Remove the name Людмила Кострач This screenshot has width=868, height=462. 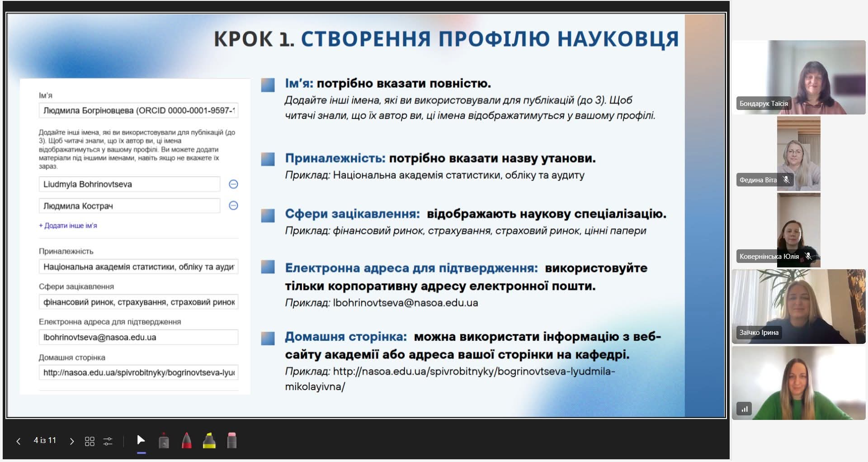[233, 206]
